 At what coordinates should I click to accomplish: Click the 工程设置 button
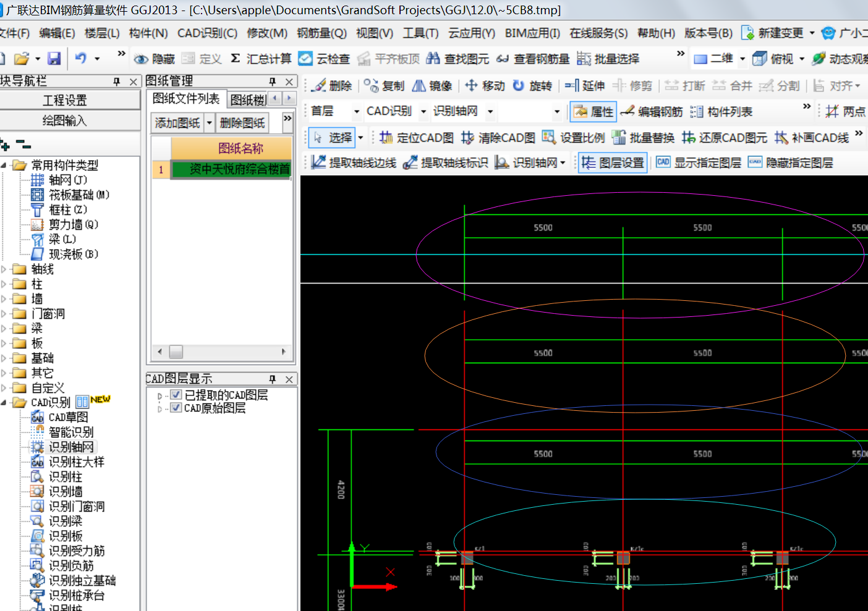tap(70, 100)
